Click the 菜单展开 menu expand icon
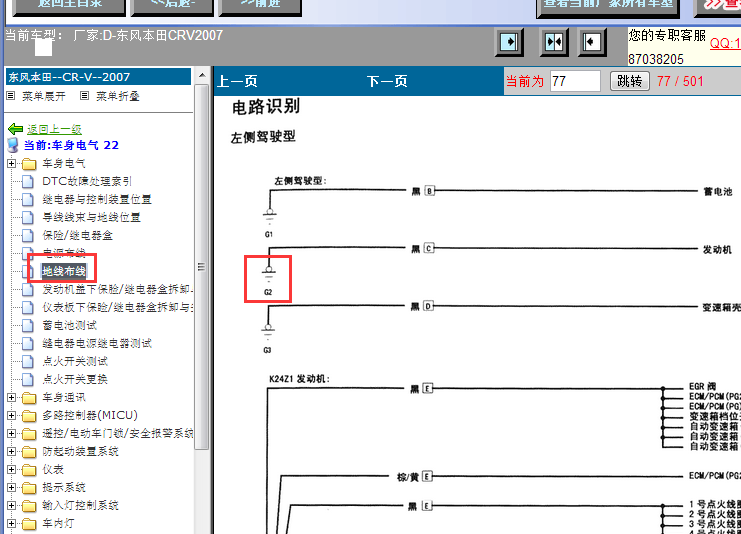The width and height of the screenshot is (741, 534). (11, 96)
